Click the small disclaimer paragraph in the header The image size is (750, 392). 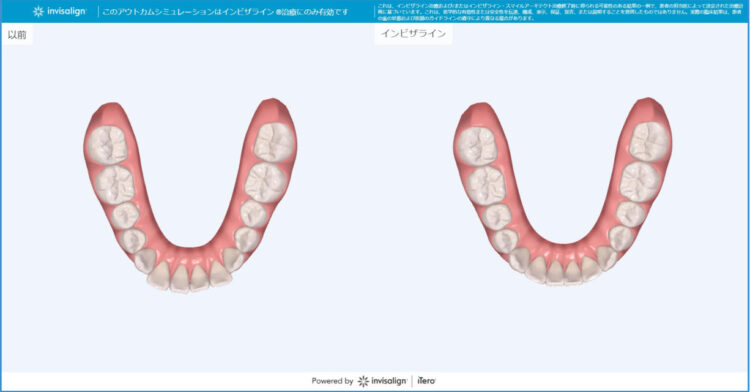(559, 12)
